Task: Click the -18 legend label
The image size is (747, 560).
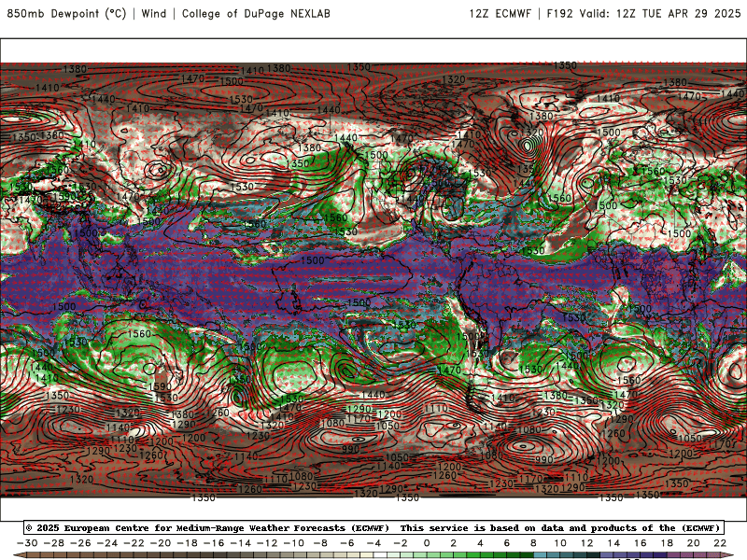Action: click(x=188, y=543)
